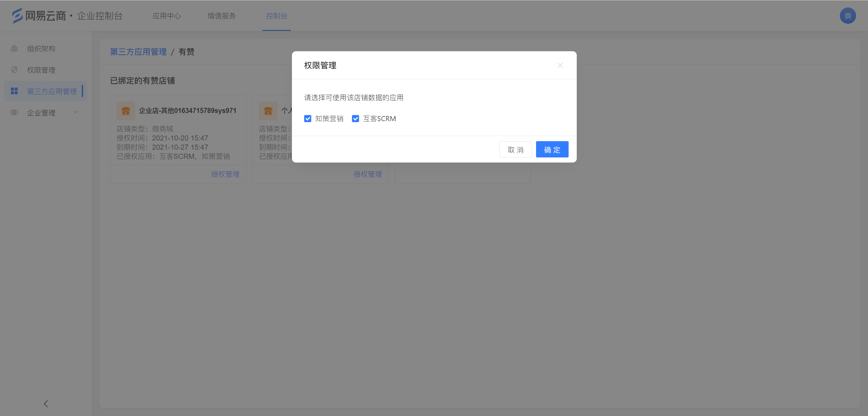
Task: Click the 网易云商 logo icon
Action: click(17, 16)
